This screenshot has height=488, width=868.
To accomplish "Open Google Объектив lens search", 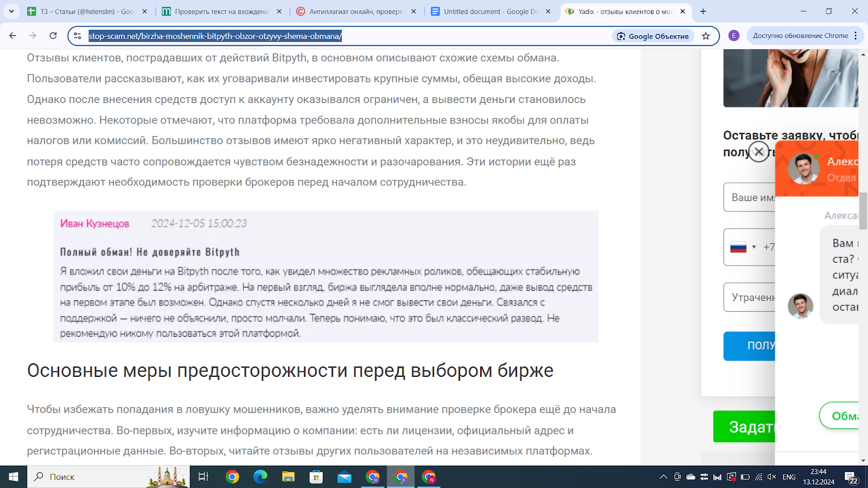I will coord(653,36).
